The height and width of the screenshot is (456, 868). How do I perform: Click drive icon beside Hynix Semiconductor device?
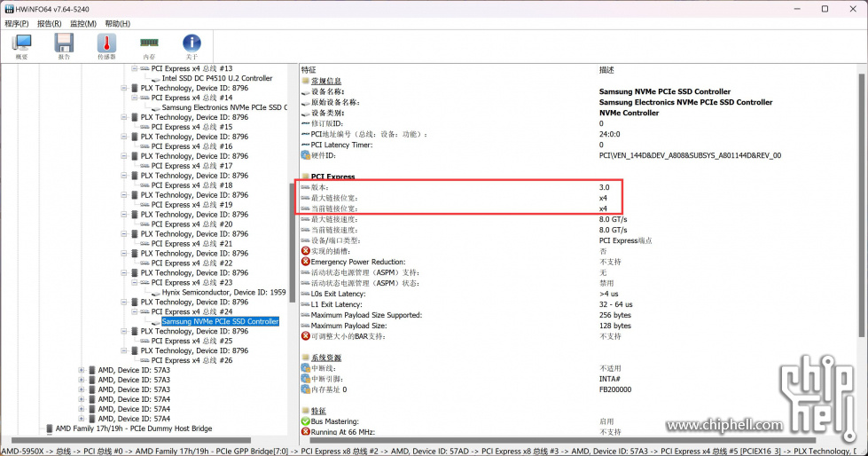(155, 293)
